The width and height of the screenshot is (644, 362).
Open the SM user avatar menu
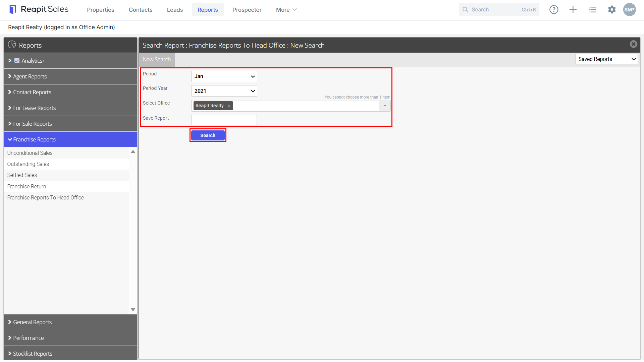click(x=630, y=10)
